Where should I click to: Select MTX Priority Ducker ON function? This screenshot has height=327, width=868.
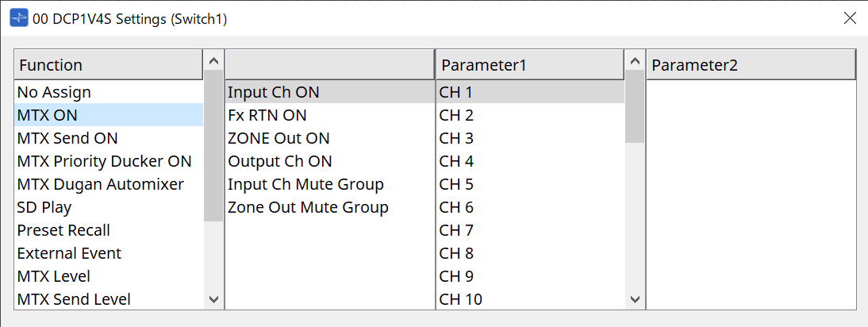[104, 161]
